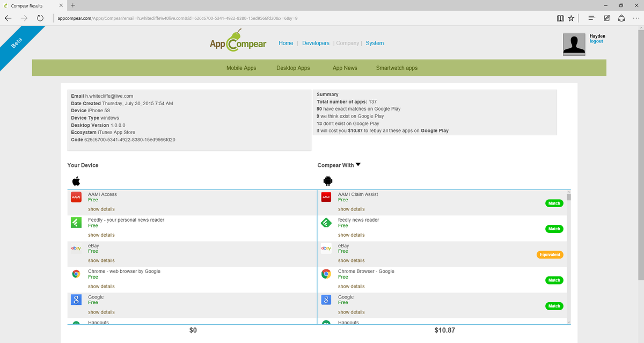Show details for Feedly personal news reader
This screenshot has height=343, width=644.
pyautogui.click(x=101, y=235)
